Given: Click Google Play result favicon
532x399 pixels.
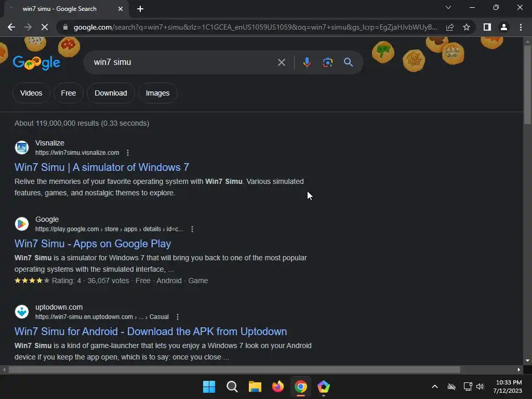Looking at the screenshot, I should pos(22,224).
